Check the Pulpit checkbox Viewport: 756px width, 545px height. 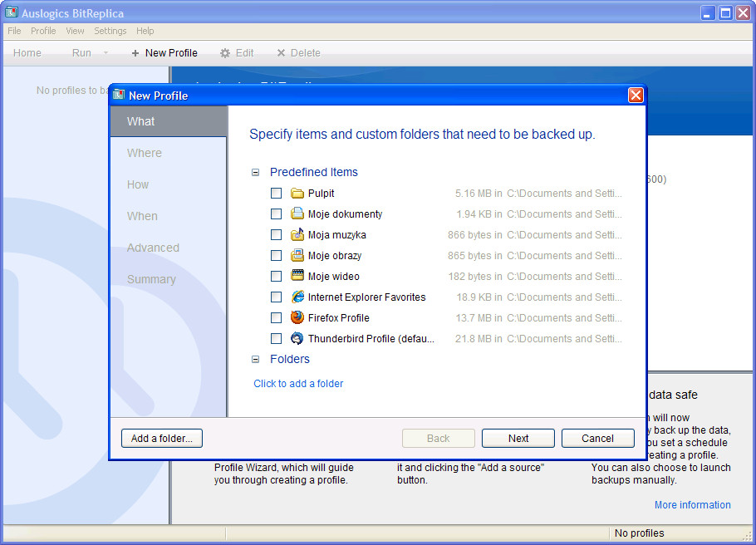(x=277, y=194)
